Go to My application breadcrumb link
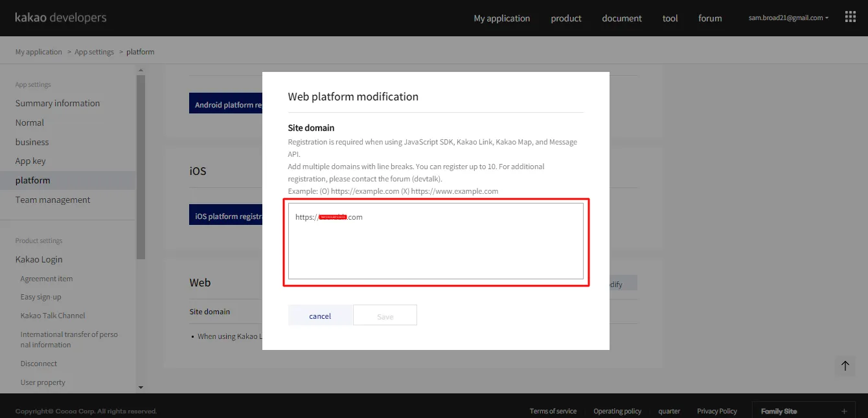 tap(39, 52)
